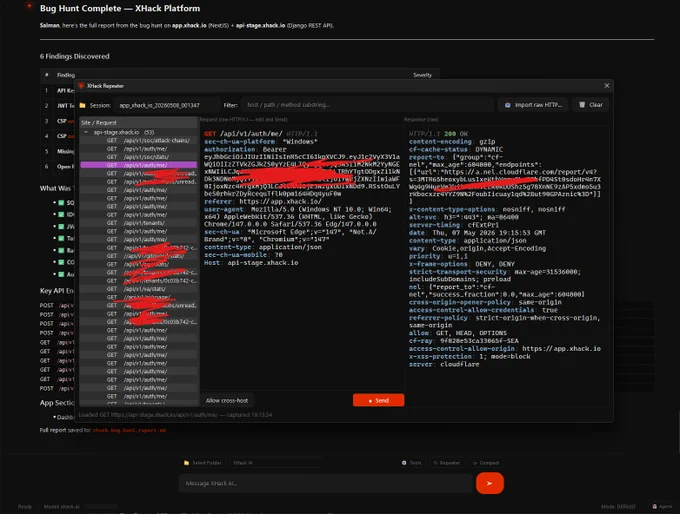Open the Session name field
The width and height of the screenshot is (680, 514).
[x=167, y=105]
